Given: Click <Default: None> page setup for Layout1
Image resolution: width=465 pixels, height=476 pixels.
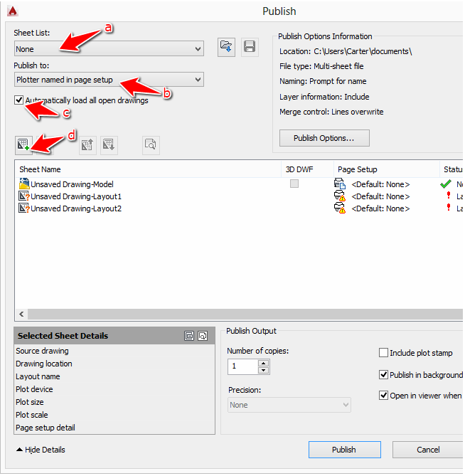Looking at the screenshot, I should click(x=380, y=196).
